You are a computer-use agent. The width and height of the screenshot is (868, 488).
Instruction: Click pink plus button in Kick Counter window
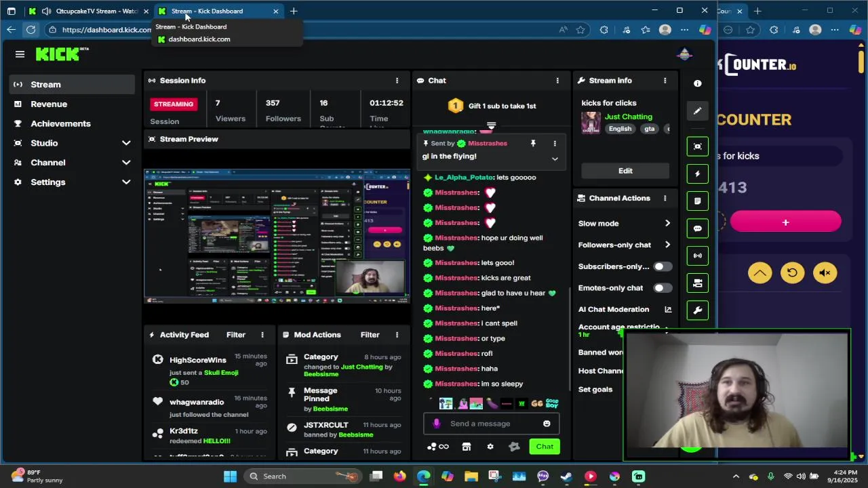785,222
